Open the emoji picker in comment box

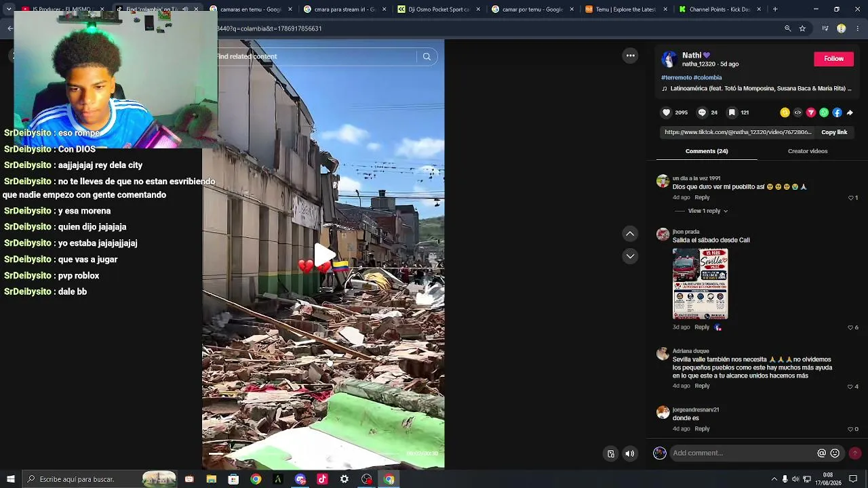(835, 453)
